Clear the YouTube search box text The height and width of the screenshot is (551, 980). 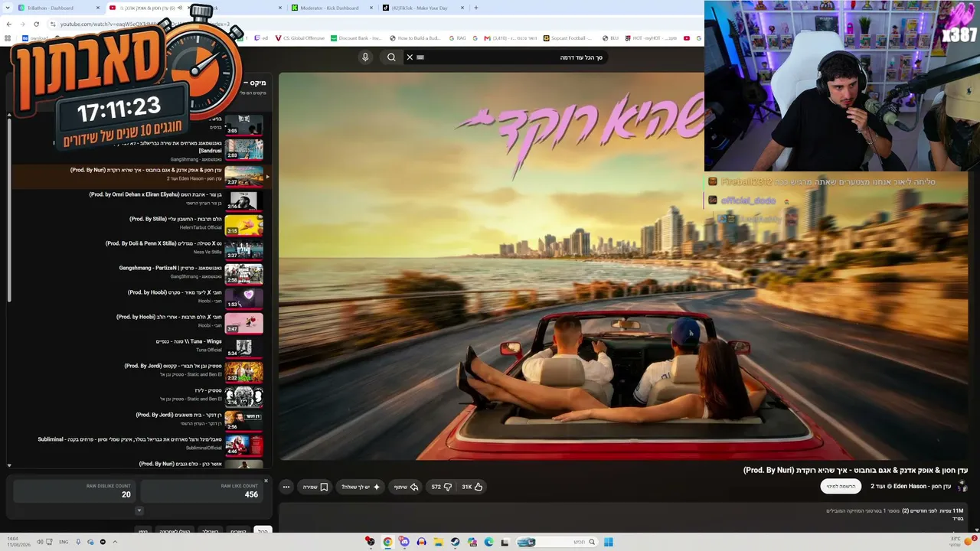[x=410, y=57]
